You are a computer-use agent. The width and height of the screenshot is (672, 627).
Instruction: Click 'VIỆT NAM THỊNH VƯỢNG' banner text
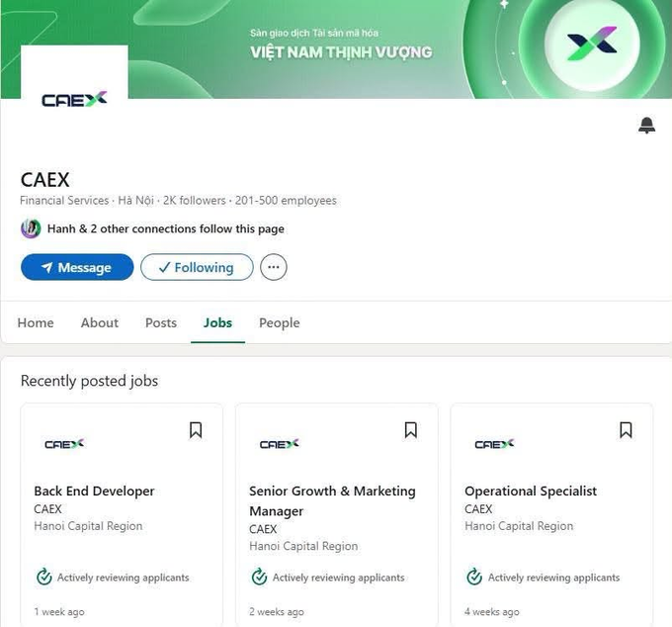tap(341, 52)
